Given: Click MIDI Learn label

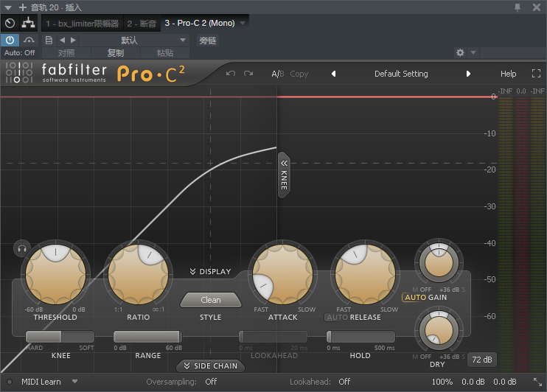Looking at the screenshot, I should pyautogui.click(x=41, y=382).
